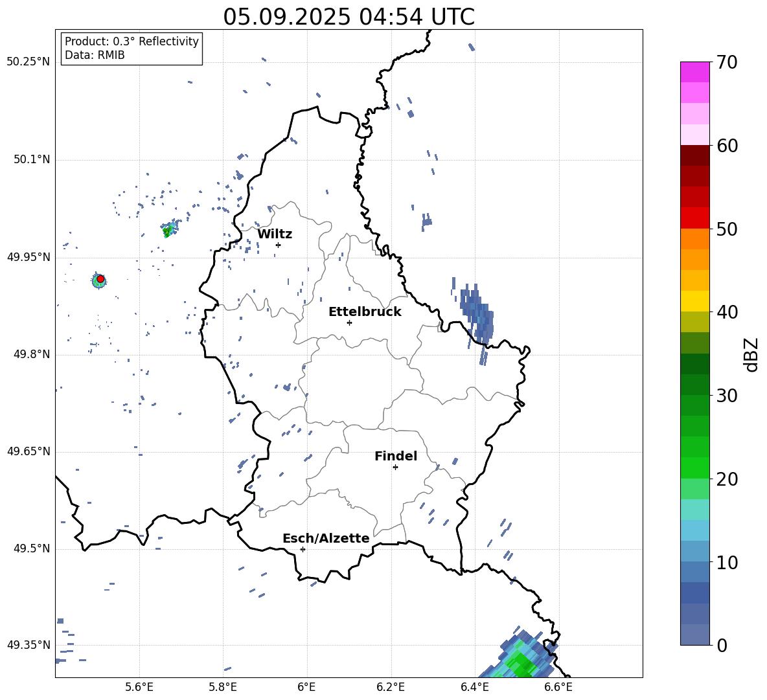
Task: Select the Findel station label
Action: tap(396, 456)
